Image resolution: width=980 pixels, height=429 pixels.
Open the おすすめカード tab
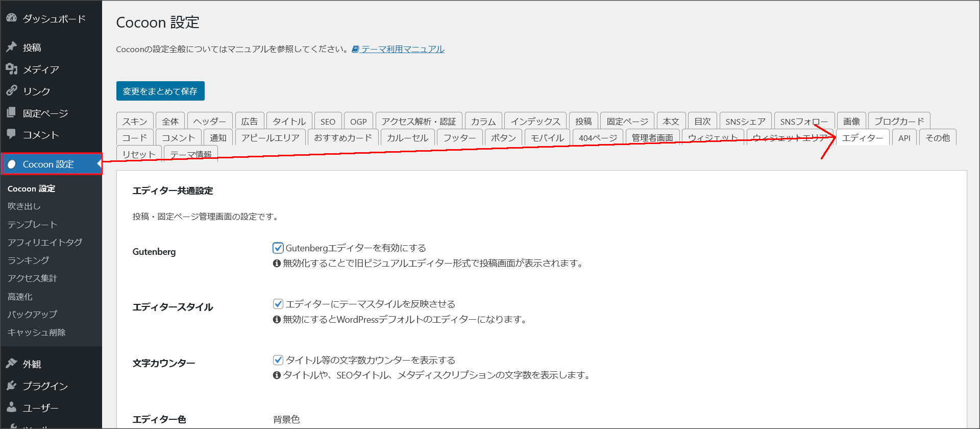pos(343,137)
